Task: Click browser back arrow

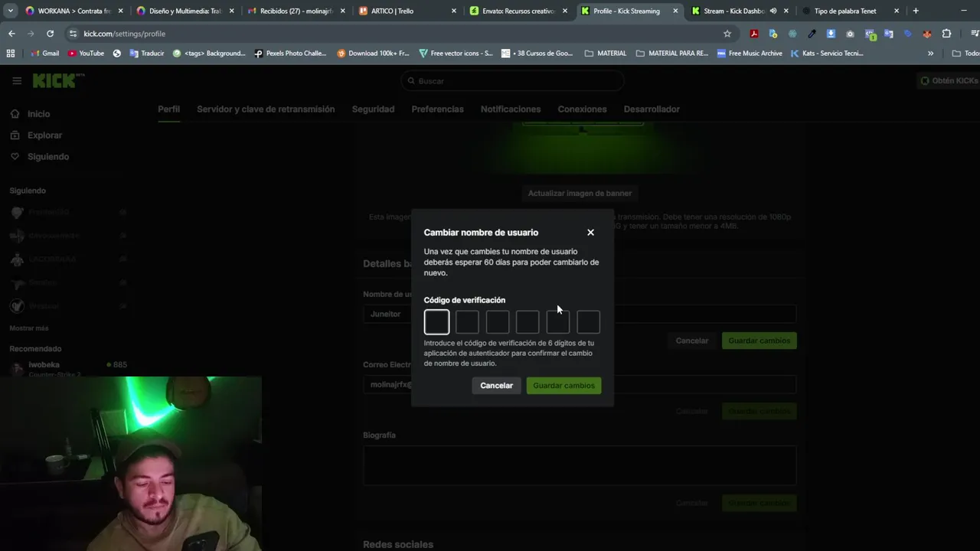Action: click(11, 34)
